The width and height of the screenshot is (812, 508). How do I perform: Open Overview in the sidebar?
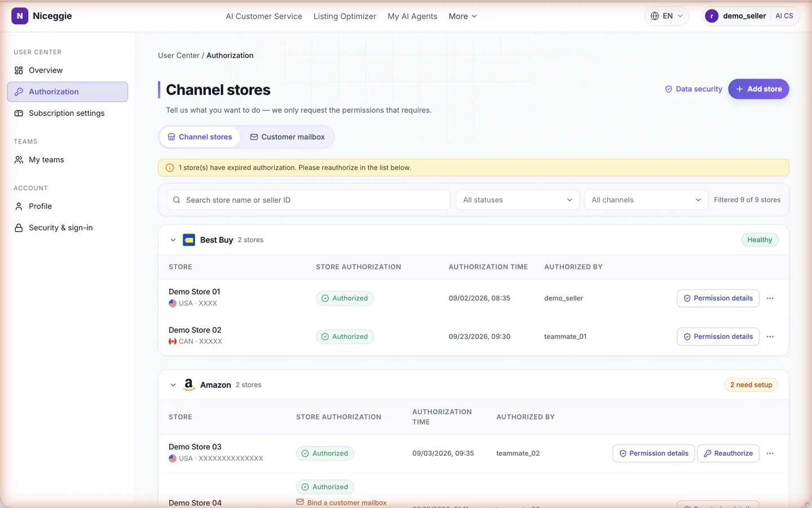click(x=68, y=70)
